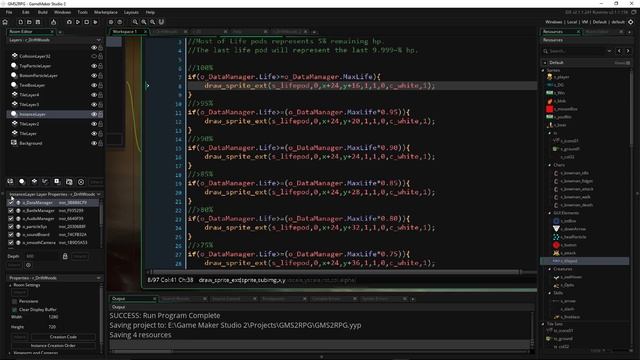Click the Zoom Out magnifier icon
Image resolution: width=640 pixels, height=360 pixels.
coord(152,22)
